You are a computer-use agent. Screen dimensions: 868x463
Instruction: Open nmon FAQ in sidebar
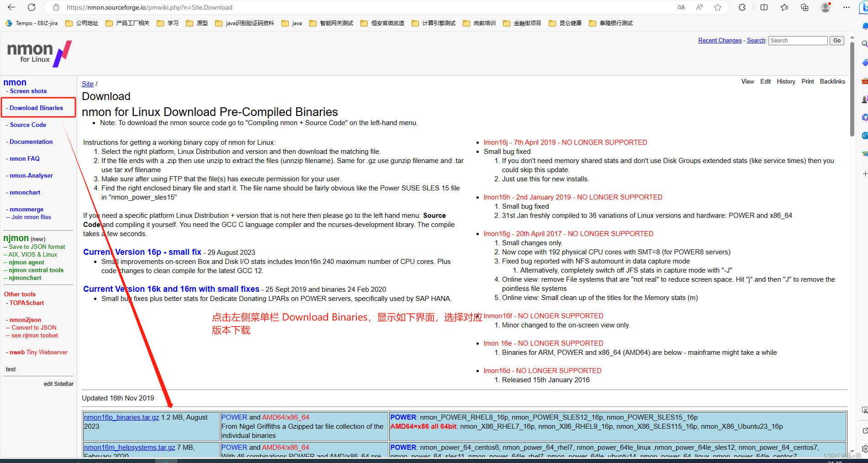click(25, 159)
